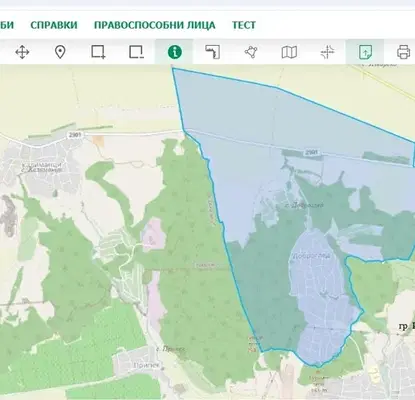This screenshot has height=400, width=415.
Task: Choose the rectangle remove-selection tool
Action: click(136, 52)
